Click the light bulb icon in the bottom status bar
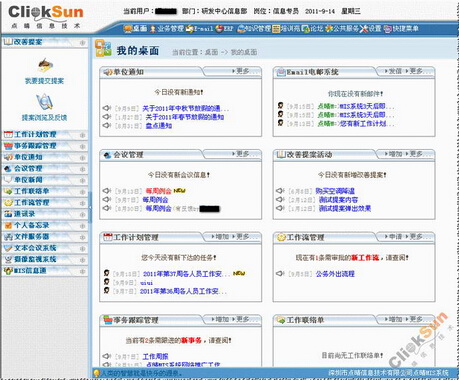The width and height of the screenshot is (459, 380). (x=97, y=373)
